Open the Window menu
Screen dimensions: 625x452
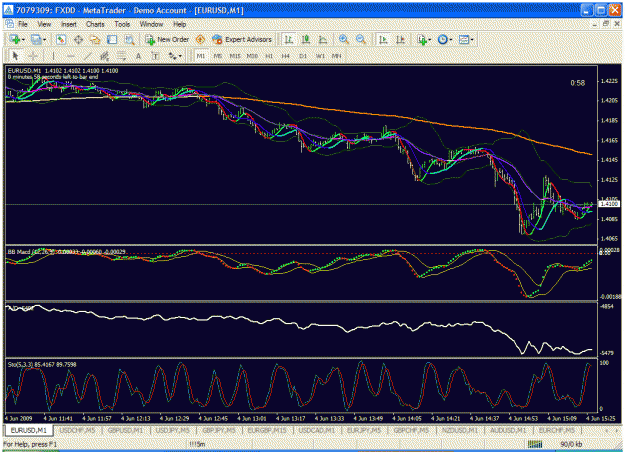pyautogui.click(x=151, y=24)
